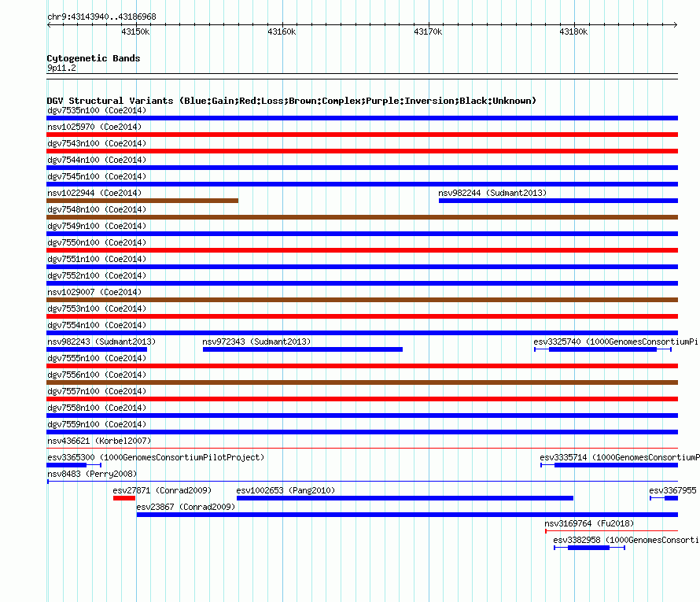Click the esv3365300 blue variant glyph
The width and height of the screenshot is (700, 602).
coord(74,465)
